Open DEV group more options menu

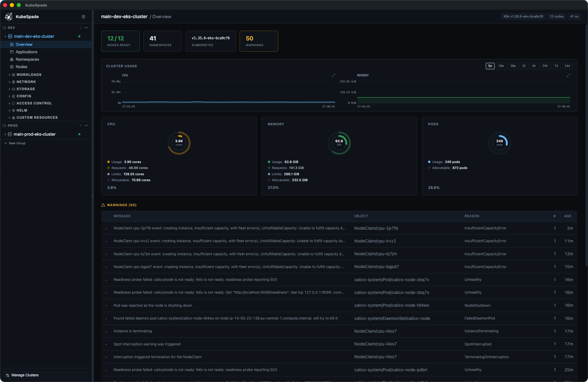pos(86,28)
